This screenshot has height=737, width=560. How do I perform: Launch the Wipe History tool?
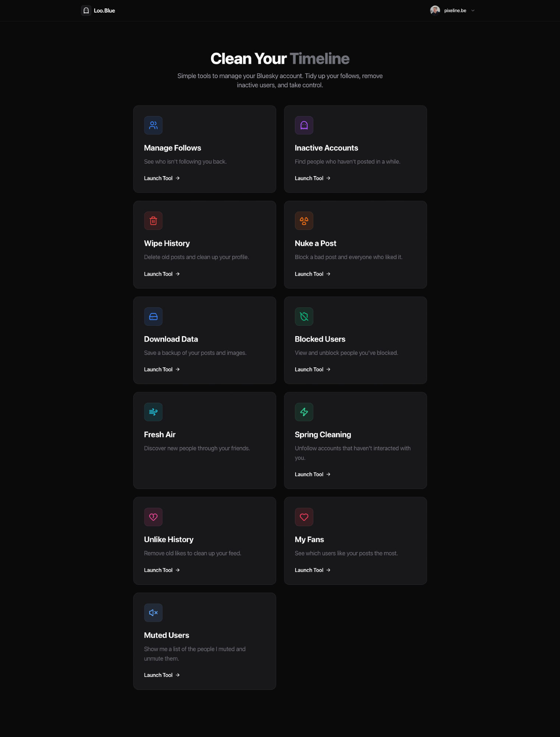pos(162,274)
